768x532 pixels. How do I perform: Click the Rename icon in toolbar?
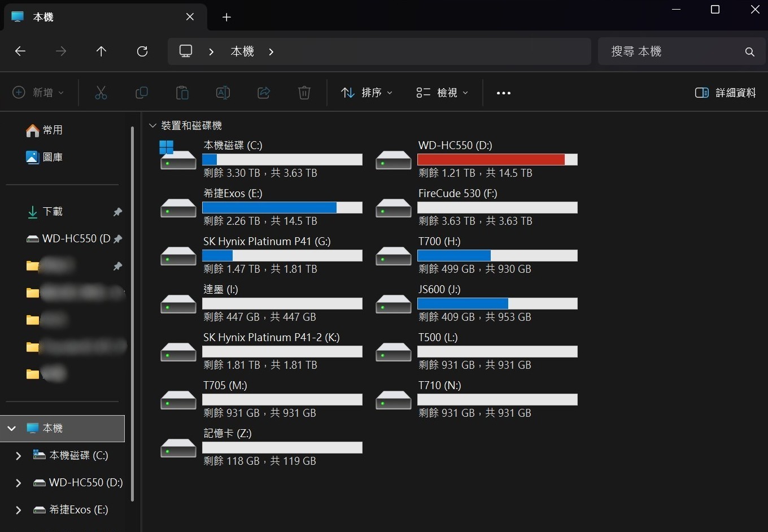223,93
